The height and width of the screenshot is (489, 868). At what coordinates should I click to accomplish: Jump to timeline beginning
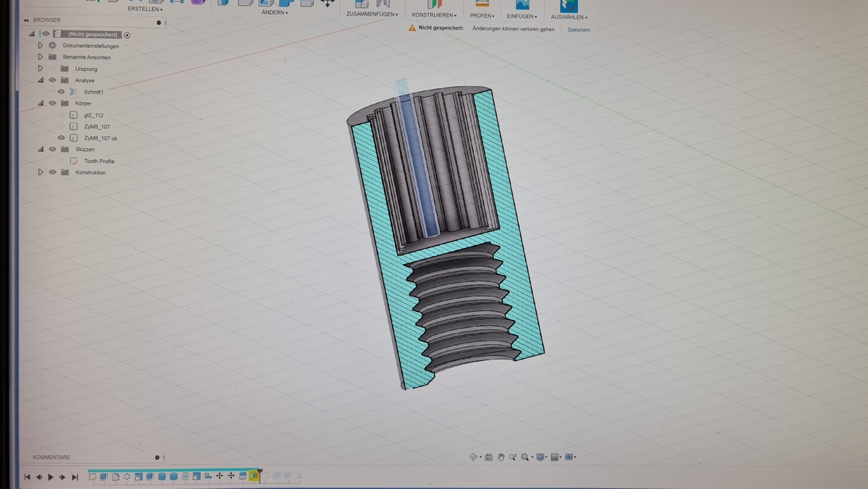coord(27,477)
